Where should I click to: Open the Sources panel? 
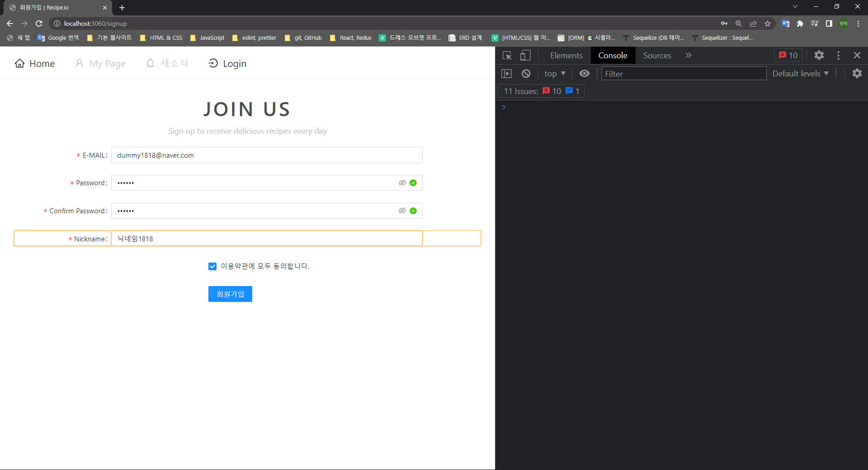[x=656, y=55]
